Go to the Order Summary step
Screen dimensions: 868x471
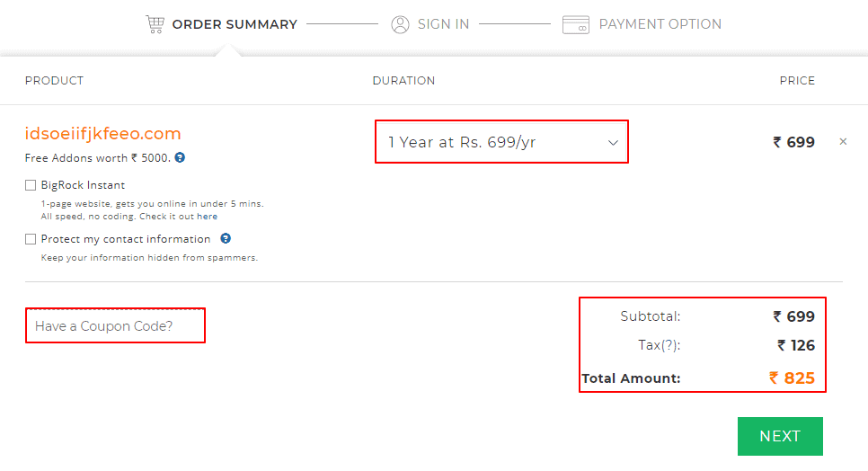pos(234,24)
